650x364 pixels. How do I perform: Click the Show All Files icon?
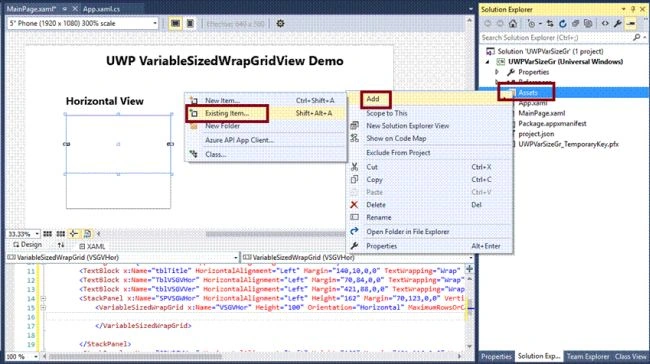[x=588, y=24]
